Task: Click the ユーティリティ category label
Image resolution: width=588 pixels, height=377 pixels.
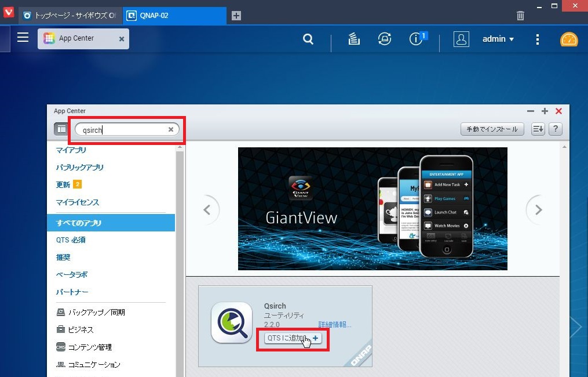Action: tap(284, 315)
